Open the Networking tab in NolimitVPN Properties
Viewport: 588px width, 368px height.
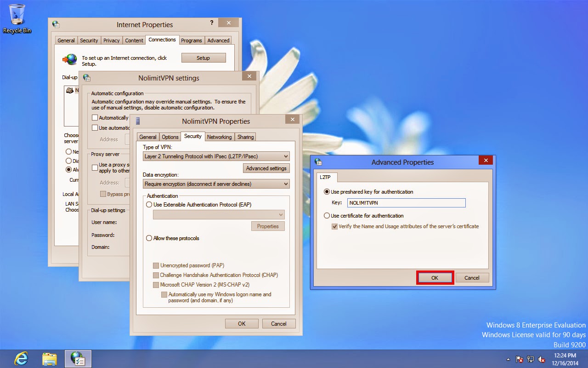tap(220, 137)
